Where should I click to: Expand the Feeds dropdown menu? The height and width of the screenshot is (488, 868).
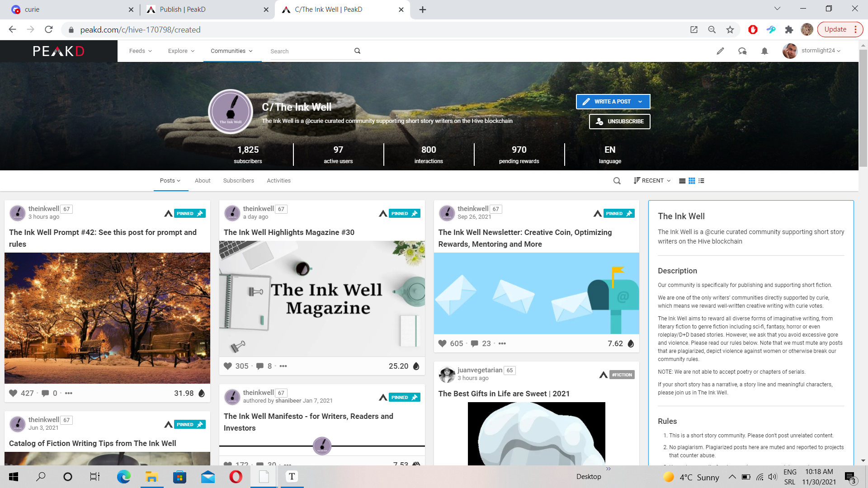tap(141, 51)
